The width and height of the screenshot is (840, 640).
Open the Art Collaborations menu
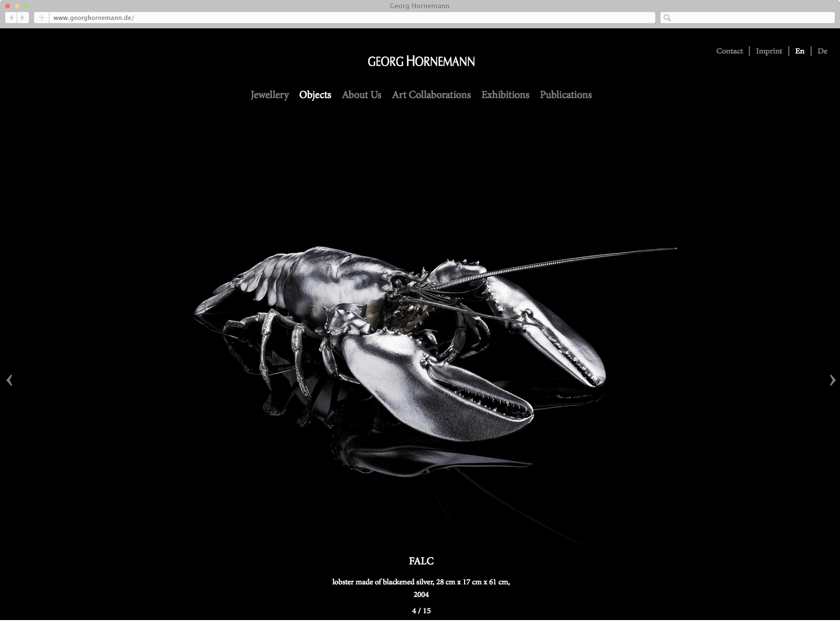point(431,95)
